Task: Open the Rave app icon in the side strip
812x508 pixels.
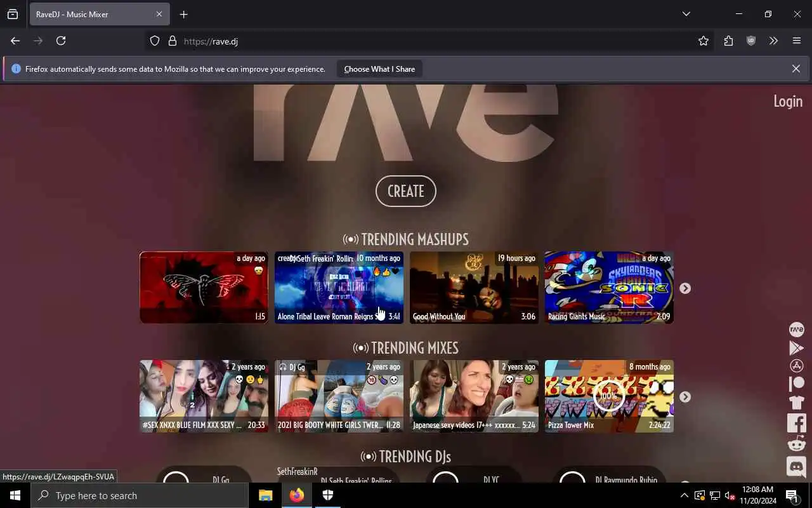Action: (x=796, y=330)
